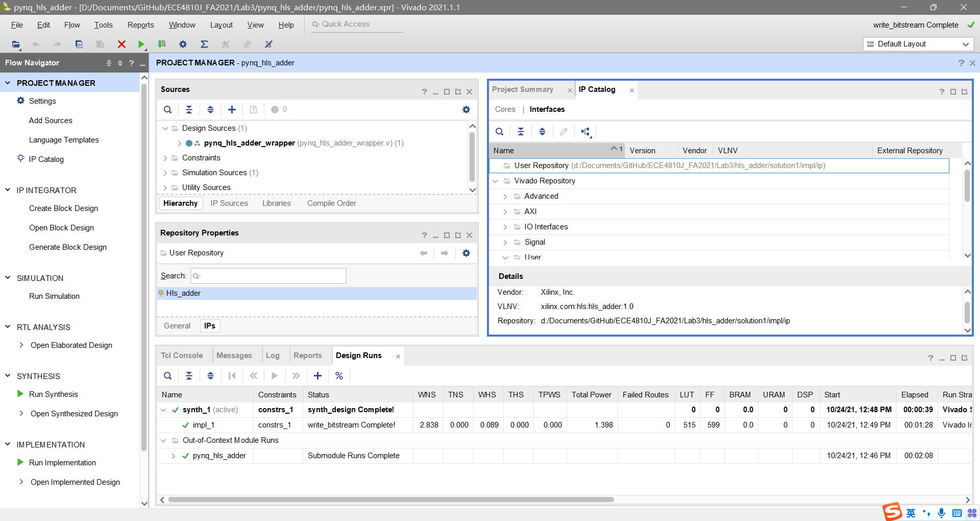Viewport: 980px width, 521px height.
Task: Click the percent icon in Design Runs
Action: 339,375
